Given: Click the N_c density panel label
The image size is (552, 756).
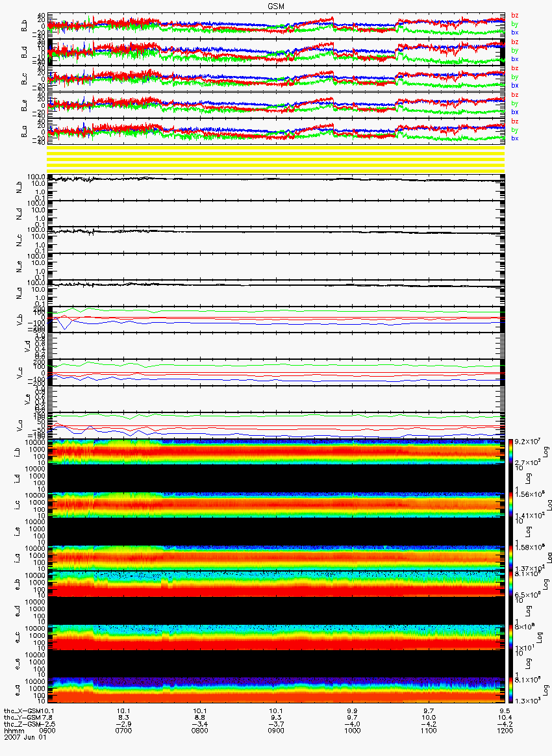Looking at the screenshot, I should coord(19,240).
